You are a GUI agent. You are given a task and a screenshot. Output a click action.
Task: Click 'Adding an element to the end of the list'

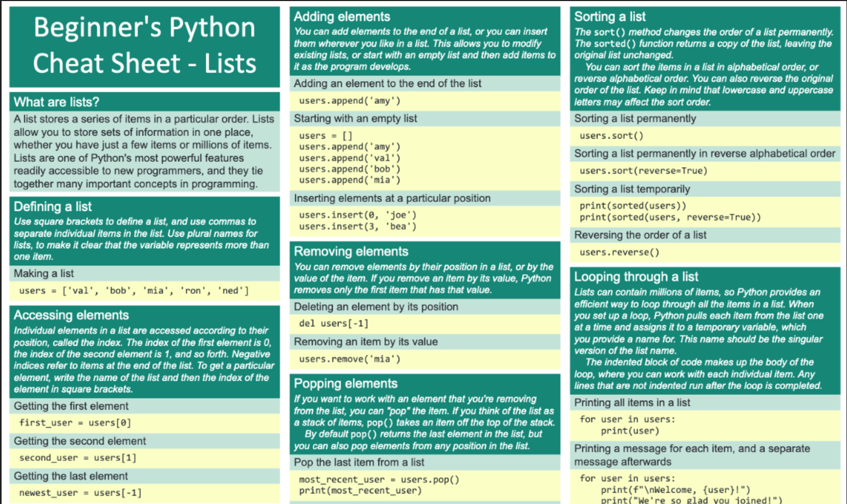(388, 83)
